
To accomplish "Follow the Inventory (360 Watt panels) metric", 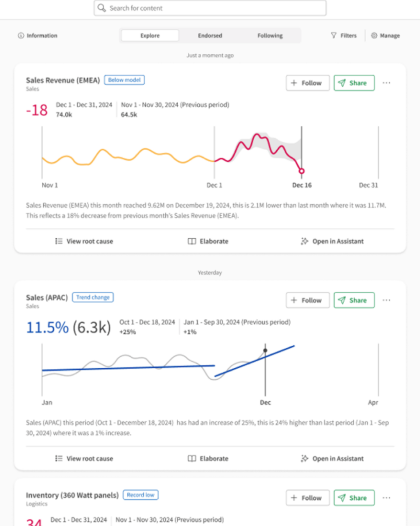I will coord(307,498).
